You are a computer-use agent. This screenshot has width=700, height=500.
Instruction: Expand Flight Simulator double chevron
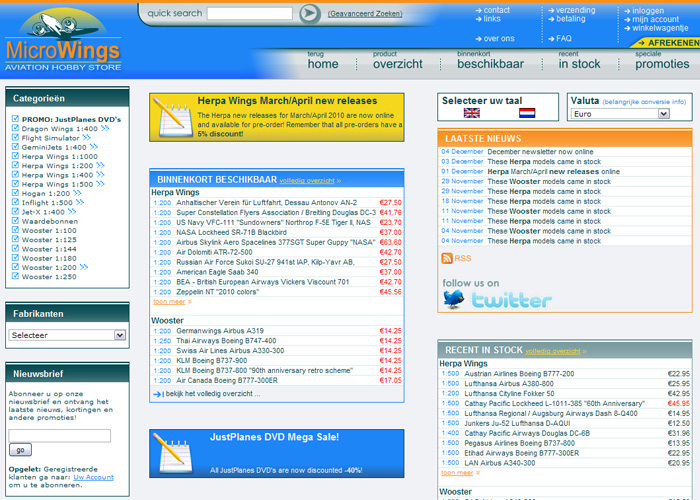tap(87, 138)
